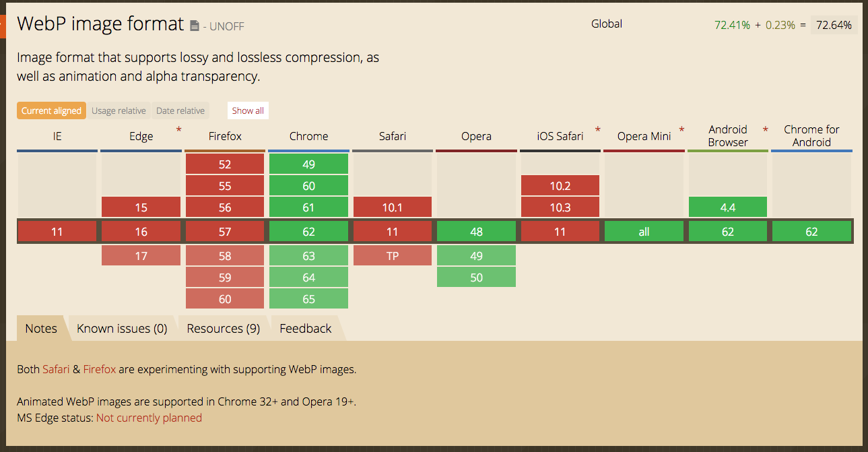This screenshot has height=452, width=868.
Task: Open the Feedback tab
Action: click(x=306, y=329)
